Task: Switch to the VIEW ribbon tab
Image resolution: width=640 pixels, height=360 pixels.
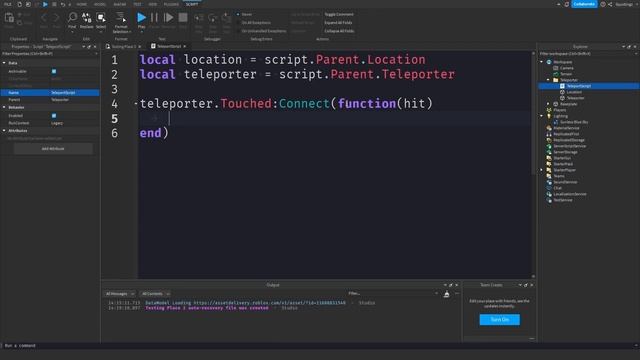Action: coord(153,4)
